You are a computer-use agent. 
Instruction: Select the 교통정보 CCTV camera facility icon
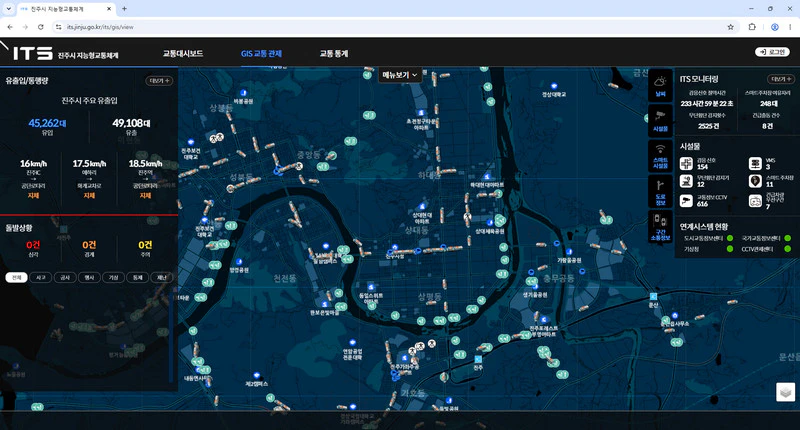(686, 200)
